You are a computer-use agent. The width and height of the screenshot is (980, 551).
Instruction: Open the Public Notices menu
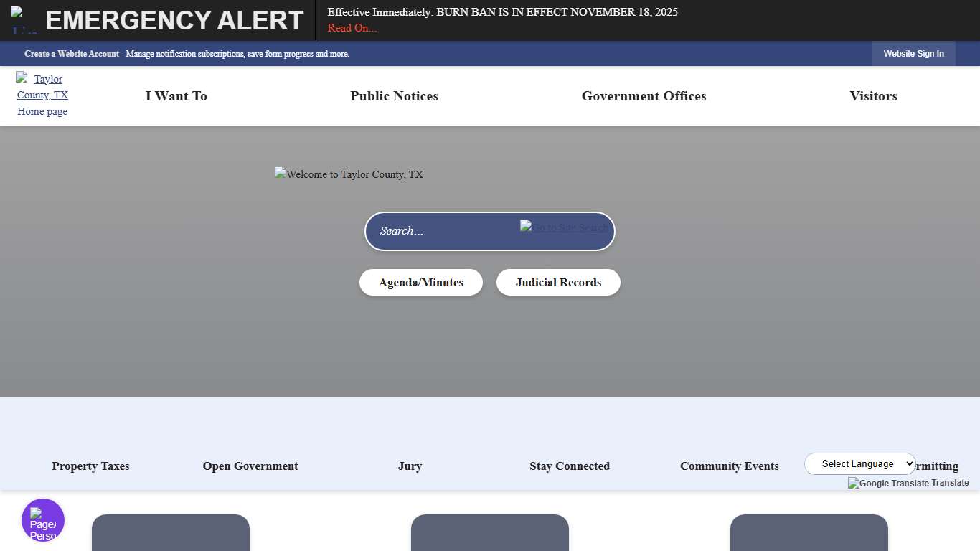[x=394, y=96]
